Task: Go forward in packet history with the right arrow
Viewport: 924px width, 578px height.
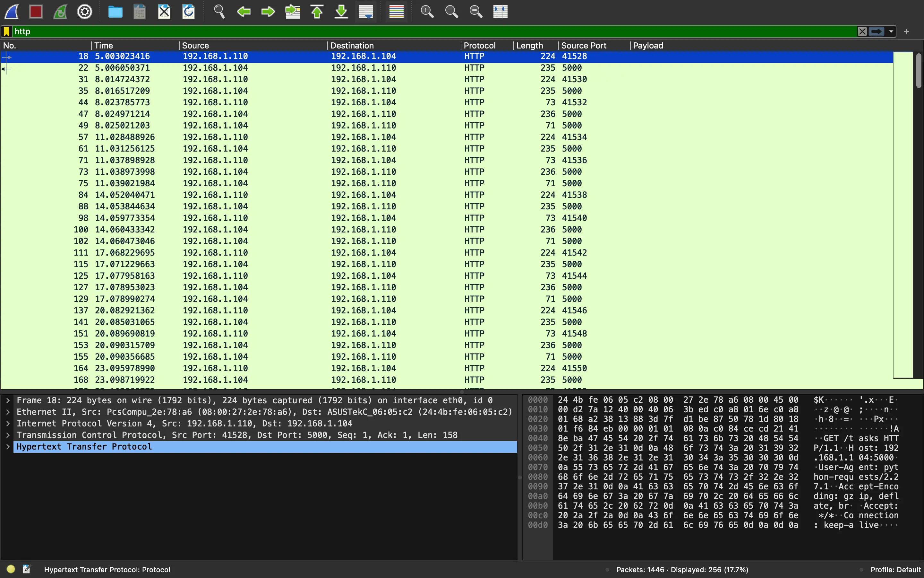Action: point(268,12)
